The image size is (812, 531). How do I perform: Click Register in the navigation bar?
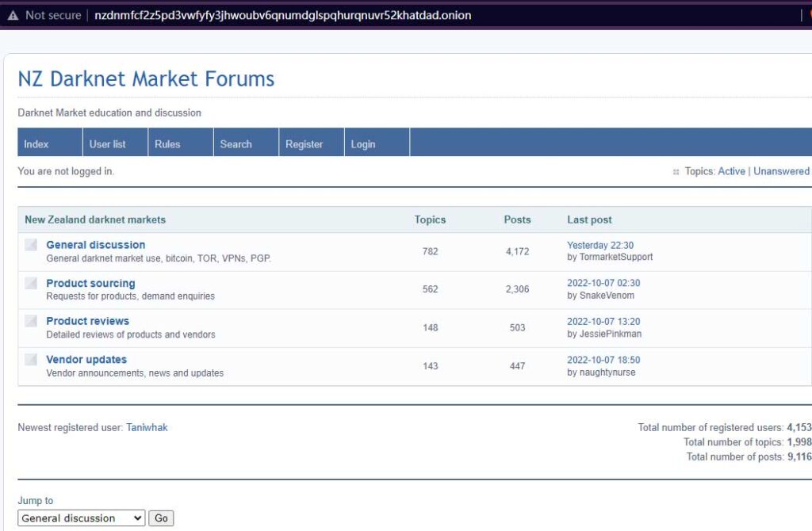click(x=304, y=144)
